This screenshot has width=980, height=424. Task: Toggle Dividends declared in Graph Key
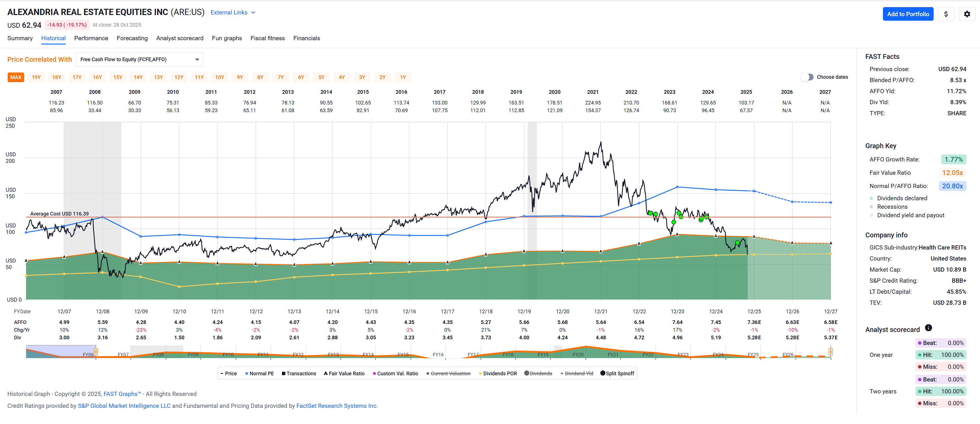pos(871,198)
